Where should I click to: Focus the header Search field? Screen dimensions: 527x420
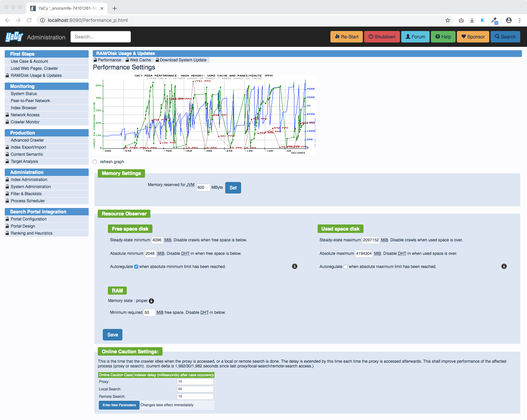click(x=100, y=37)
